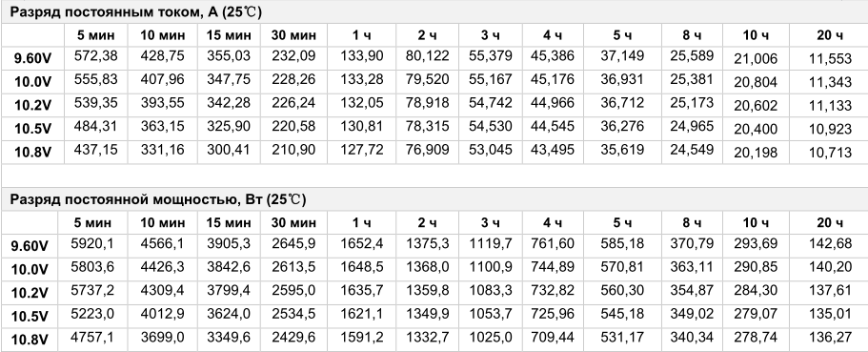Click the 10.8V row label in power table
Viewport: 868px width, 352px height.
(30, 340)
